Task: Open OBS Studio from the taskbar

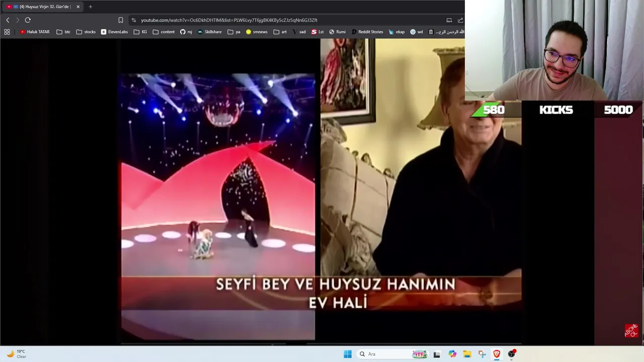Action: [512, 354]
